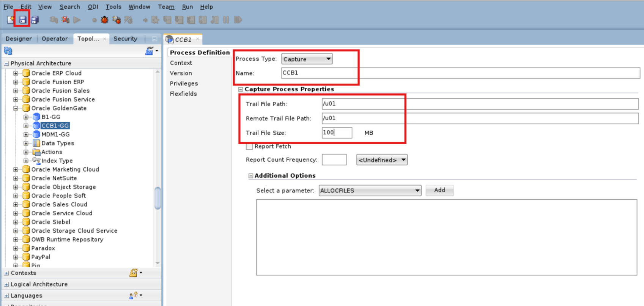Enable the Report Fetch checkbox
The width and height of the screenshot is (644, 306).
[249, 147]
